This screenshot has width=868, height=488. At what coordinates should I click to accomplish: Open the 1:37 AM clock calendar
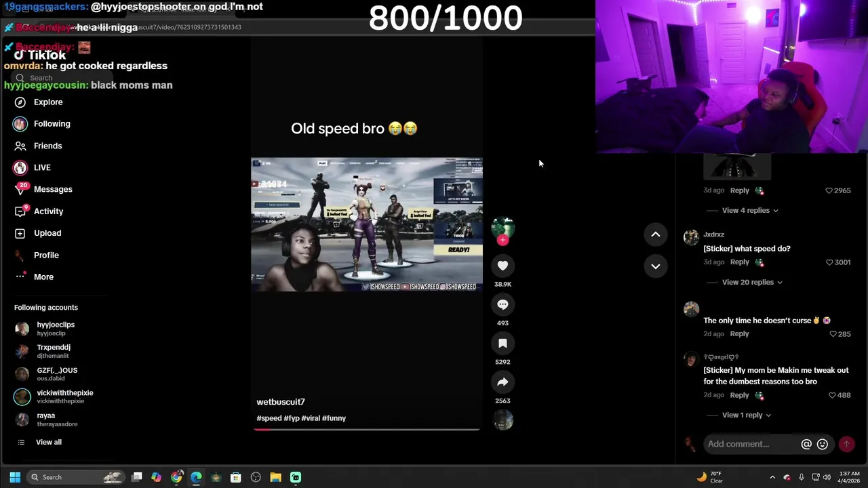point(848,477)
